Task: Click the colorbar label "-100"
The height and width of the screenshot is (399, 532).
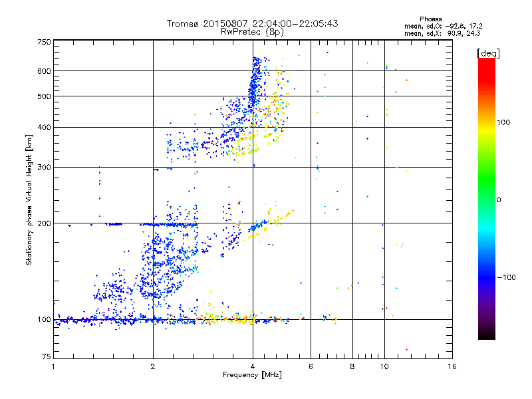Action: point(507,277)
